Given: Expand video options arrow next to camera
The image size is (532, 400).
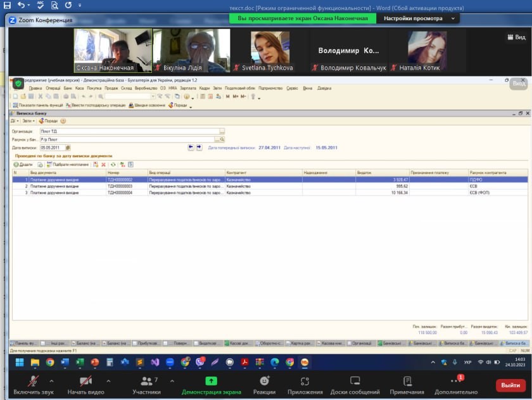Looking at the screenshot, I should point(108,381).
